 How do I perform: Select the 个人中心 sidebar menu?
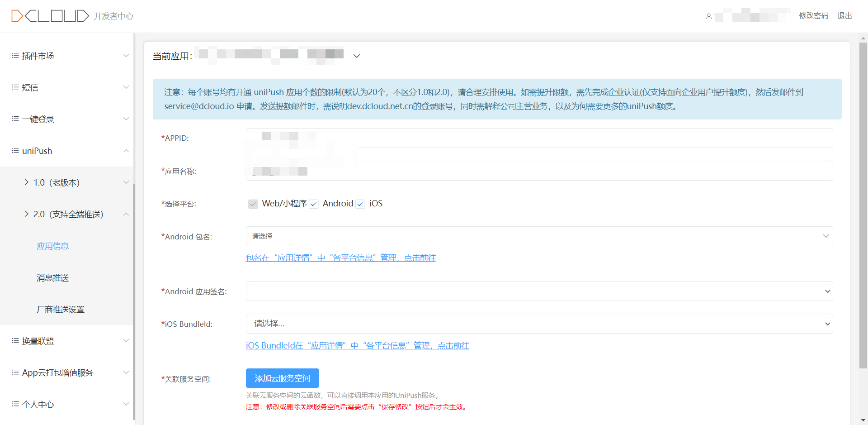(66, 404)
